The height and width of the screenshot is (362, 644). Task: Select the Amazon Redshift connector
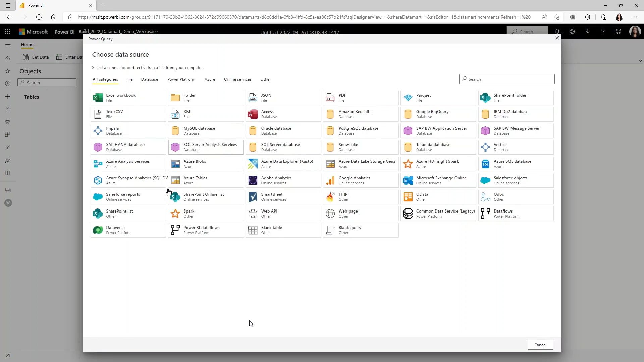[361, 114]
